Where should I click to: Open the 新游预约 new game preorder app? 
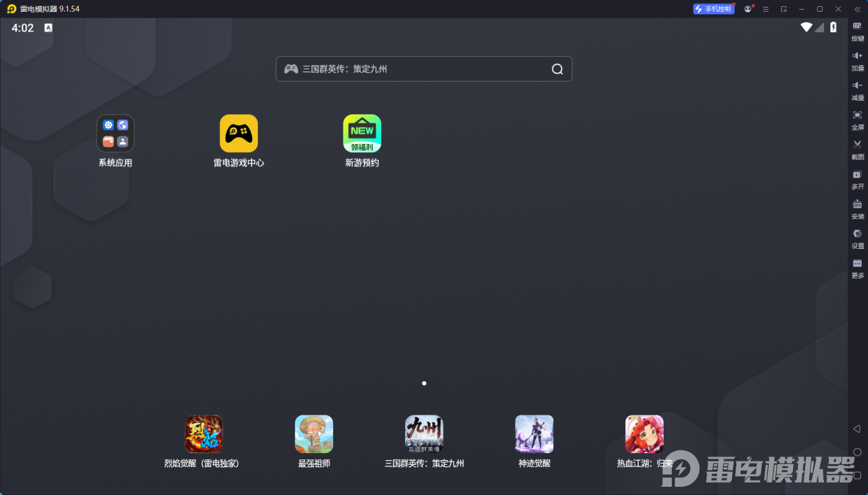point(362,134)
